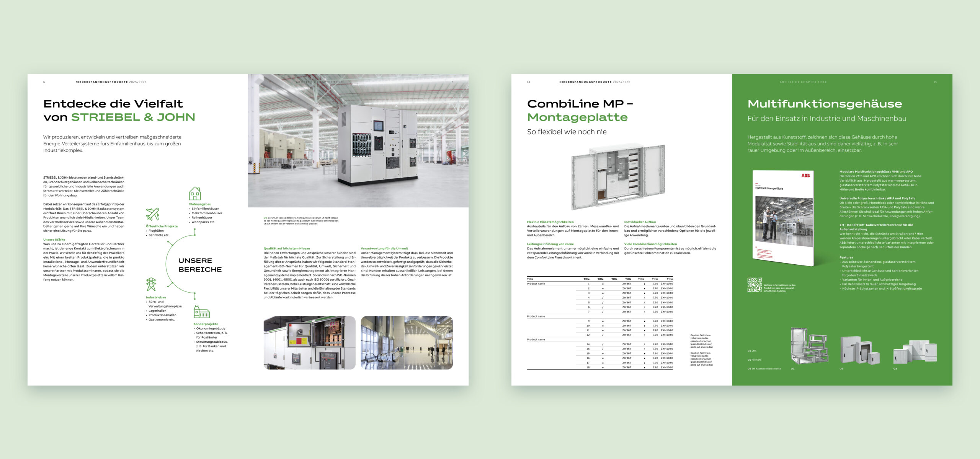Open the airport terminal escalator photo
This screenshot has height=459, width=980.
tap(407, 343)
